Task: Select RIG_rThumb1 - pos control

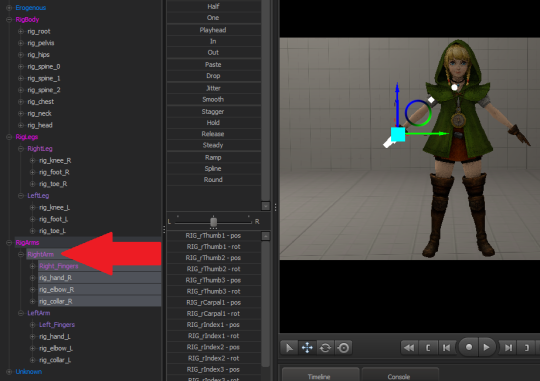Action: 214,236
